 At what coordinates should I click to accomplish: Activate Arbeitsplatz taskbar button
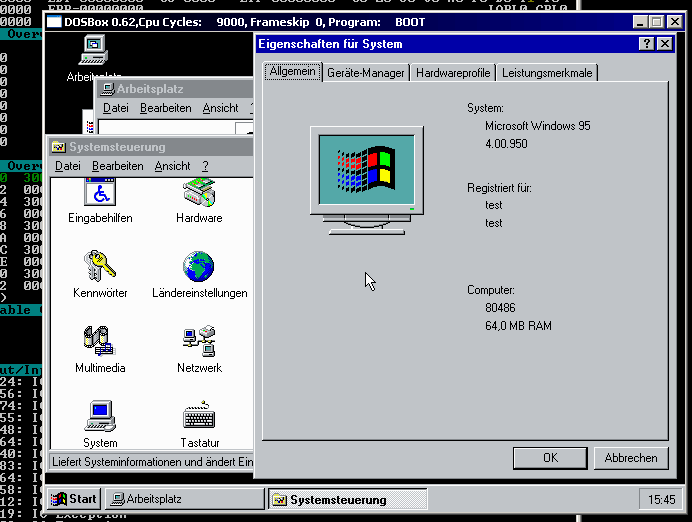pos(184,499)
